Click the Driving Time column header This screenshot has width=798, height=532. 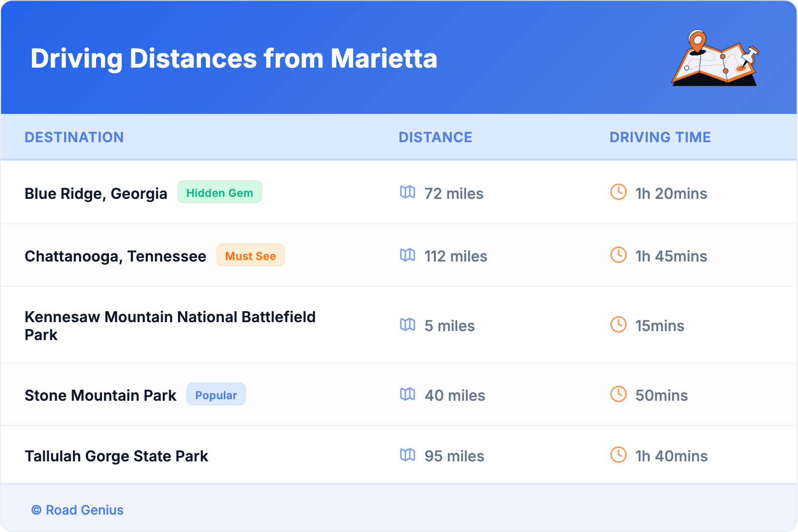(x=660, y=137)
